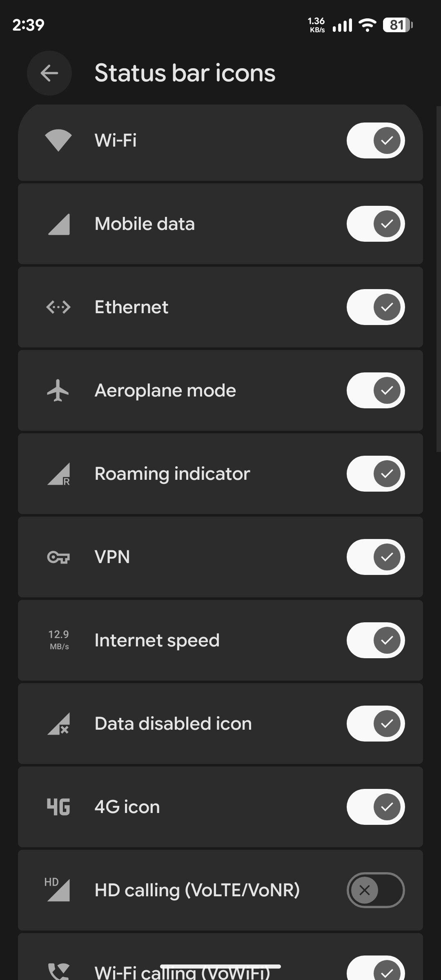The width and height of the screenshot is (441, 980).
Task: Tap the back arrow button
Action: click(x=49, y=73)
